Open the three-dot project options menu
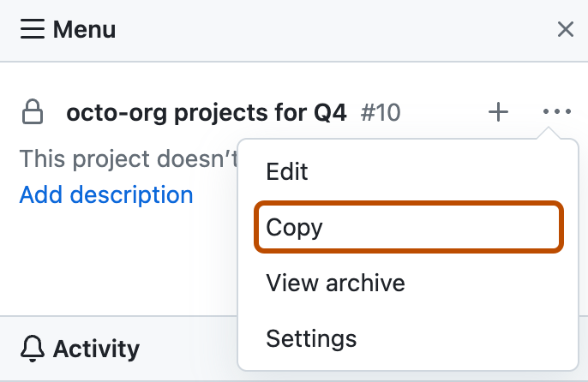Viewport: 588px width, 382px height. point(557,111)
